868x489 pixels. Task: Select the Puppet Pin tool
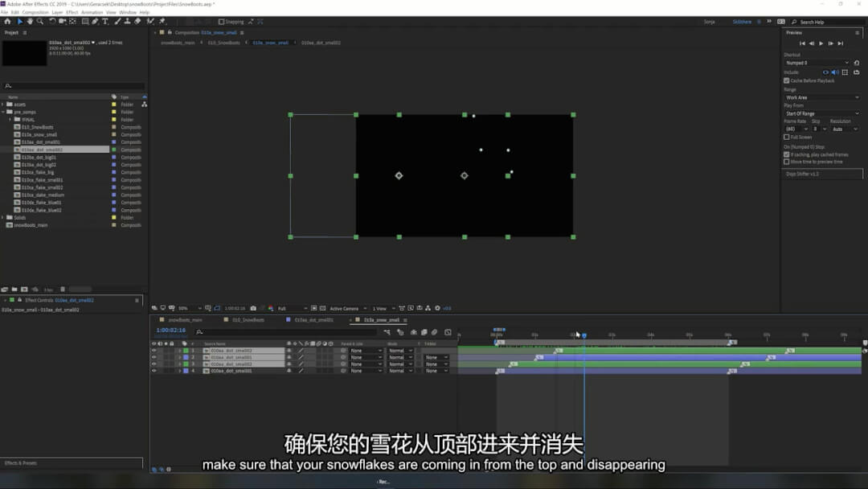162,22
